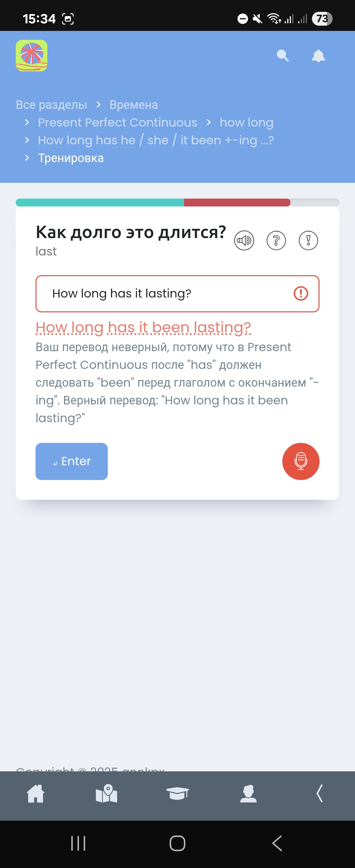This screenshot has width=355, height=868.
Task: Collapse the bottom bar with the chevron
Action: (319, 794)
